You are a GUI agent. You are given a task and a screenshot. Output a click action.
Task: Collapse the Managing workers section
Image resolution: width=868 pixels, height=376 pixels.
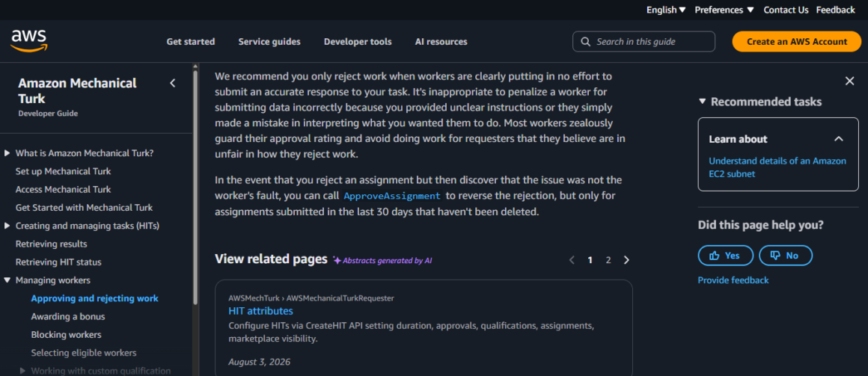click(x=7, y=280)
